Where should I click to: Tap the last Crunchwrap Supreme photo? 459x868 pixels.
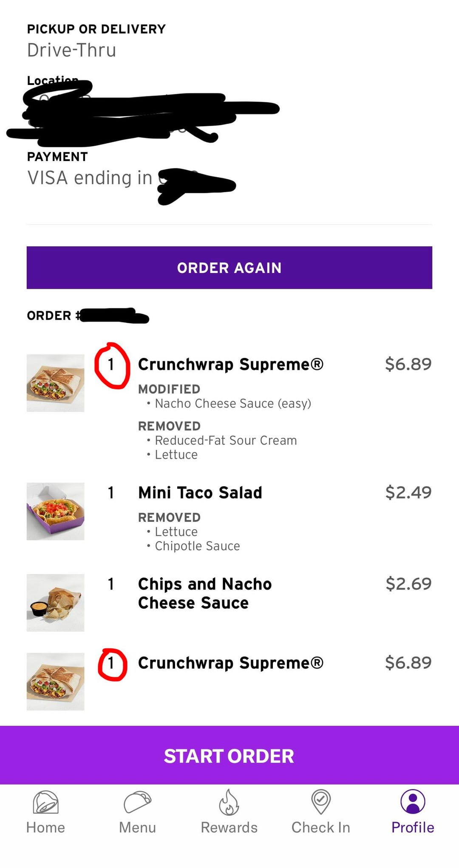[55, 682]
